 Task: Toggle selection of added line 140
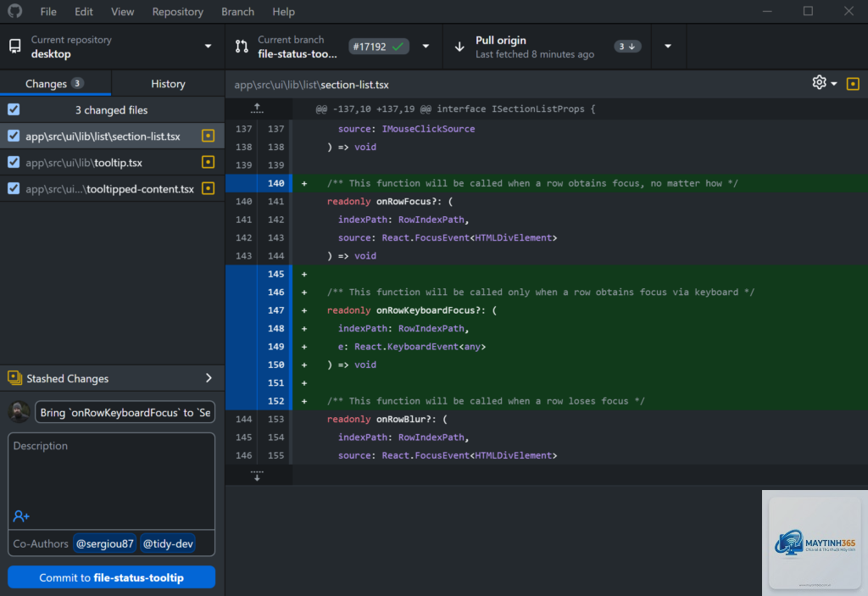click(259, 183)
